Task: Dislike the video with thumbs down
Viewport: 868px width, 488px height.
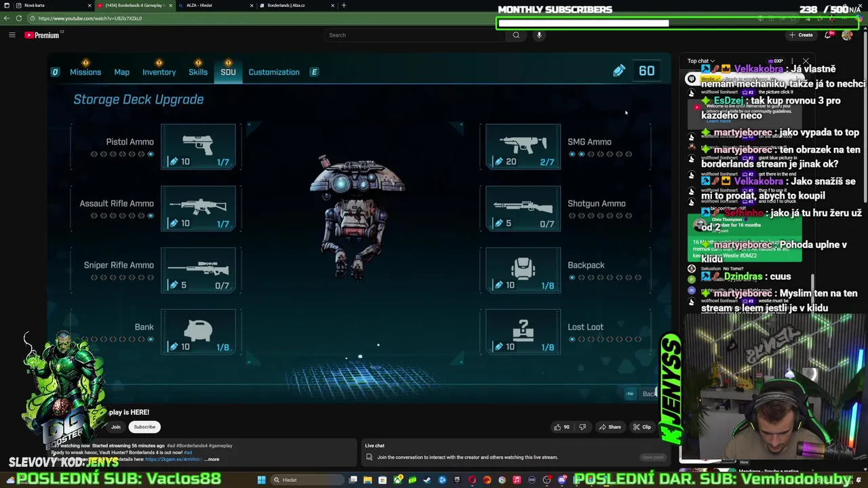Action: tap(583, 427)
